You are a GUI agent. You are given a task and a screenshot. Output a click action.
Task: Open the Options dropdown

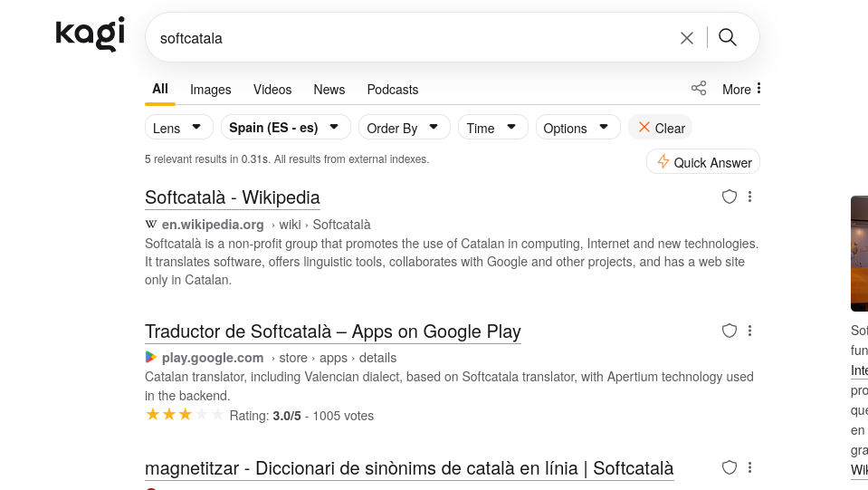577,128
